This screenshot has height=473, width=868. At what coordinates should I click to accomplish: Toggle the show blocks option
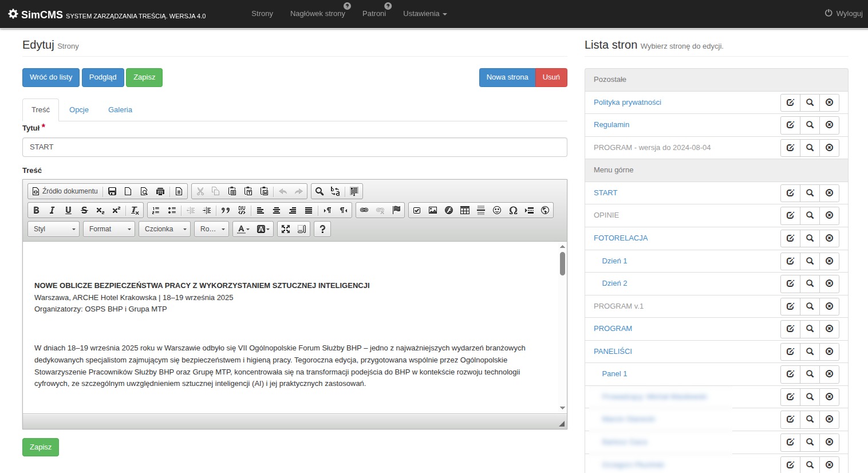coord(302,229)
